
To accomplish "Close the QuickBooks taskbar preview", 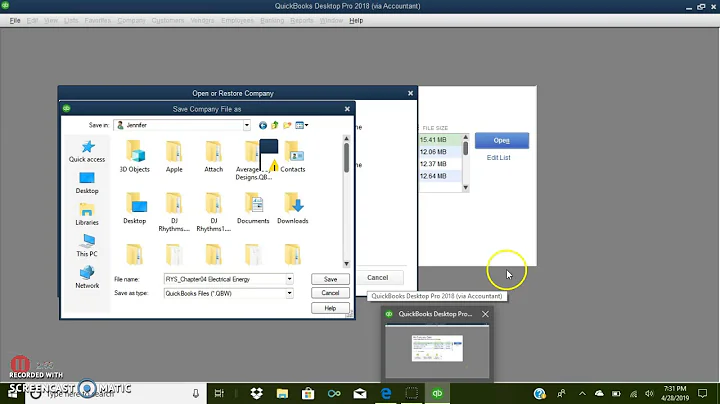I will [485, 314].
